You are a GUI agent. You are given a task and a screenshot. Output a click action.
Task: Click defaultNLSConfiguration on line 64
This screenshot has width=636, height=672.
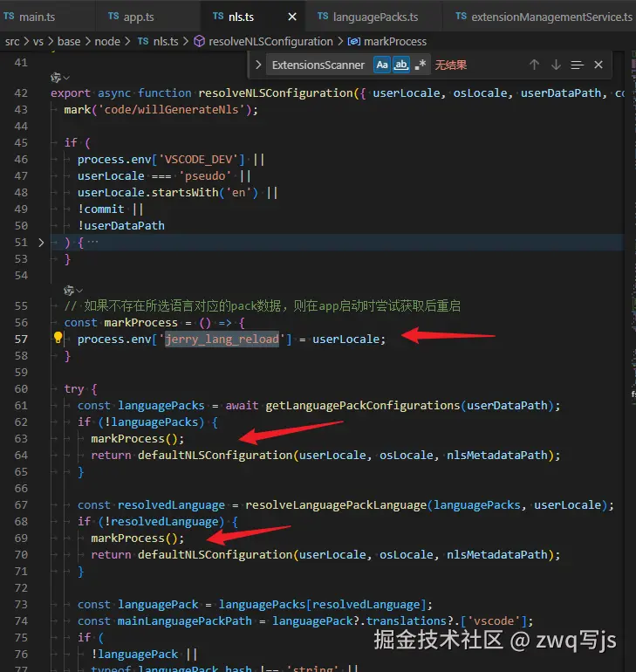[215, 456]
